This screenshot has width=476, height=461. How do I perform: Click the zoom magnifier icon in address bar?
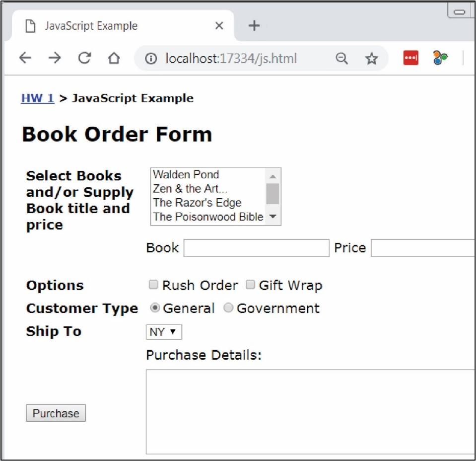342,58
